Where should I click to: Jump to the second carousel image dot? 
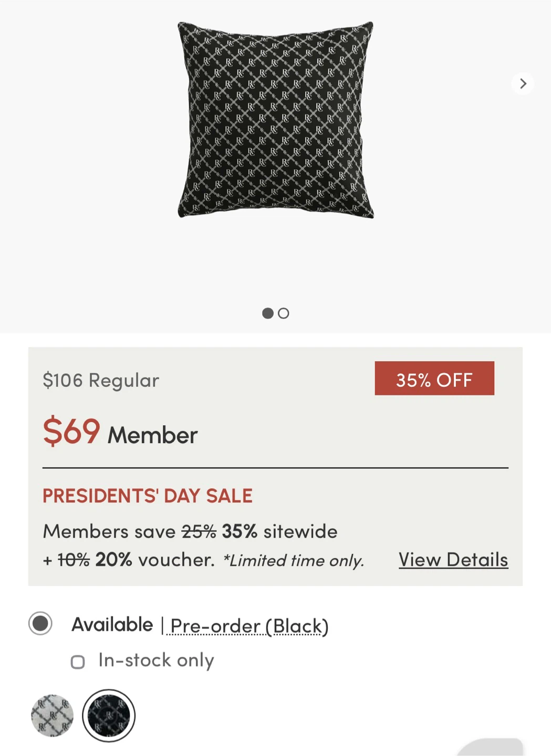coord(284,313)
